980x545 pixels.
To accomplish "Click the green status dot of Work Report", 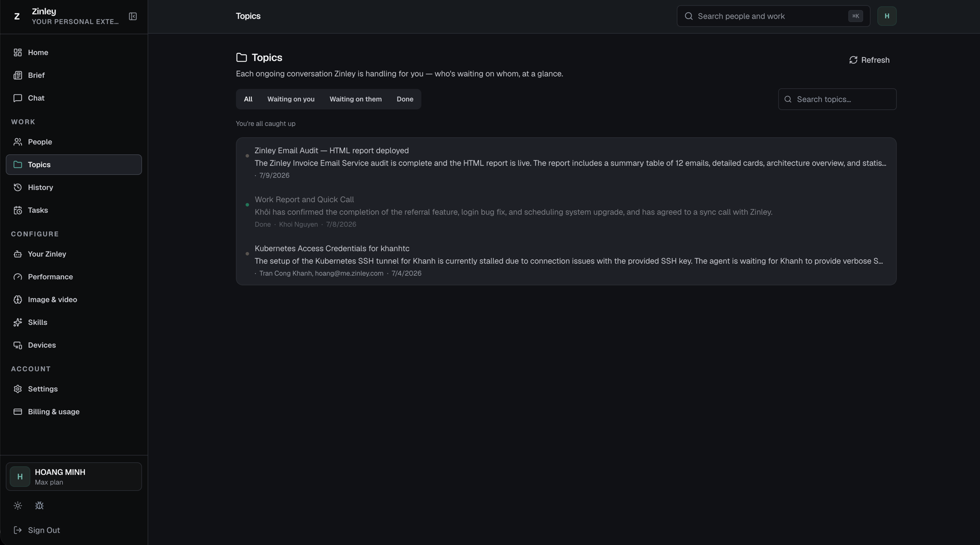I will [x=247, y=205].
